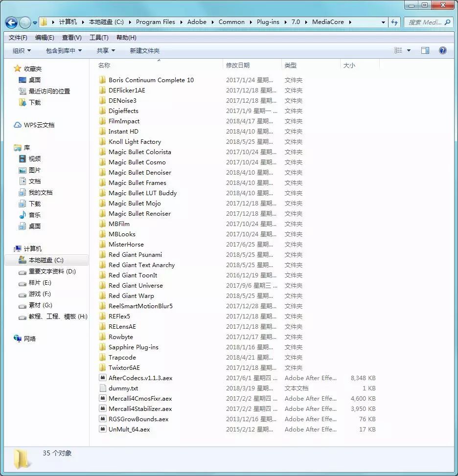Select Mercalli4Stabilizer.aex file
This screenshot has height=476, width=458.
coord(140,408)
